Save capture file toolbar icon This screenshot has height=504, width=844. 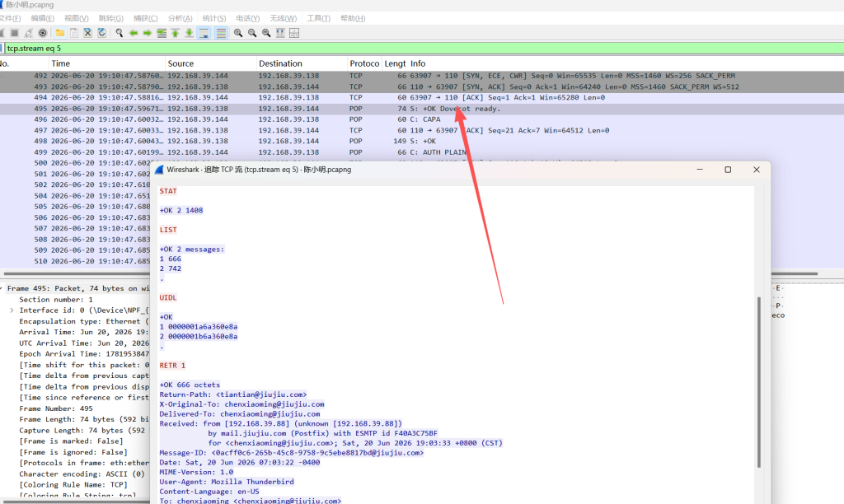coord(74,33)
